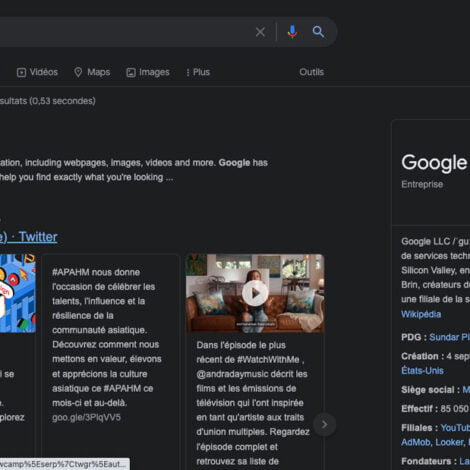Open the Outils options
The height and width of the screenshot is (470, 470).
[x=311, y=72]
